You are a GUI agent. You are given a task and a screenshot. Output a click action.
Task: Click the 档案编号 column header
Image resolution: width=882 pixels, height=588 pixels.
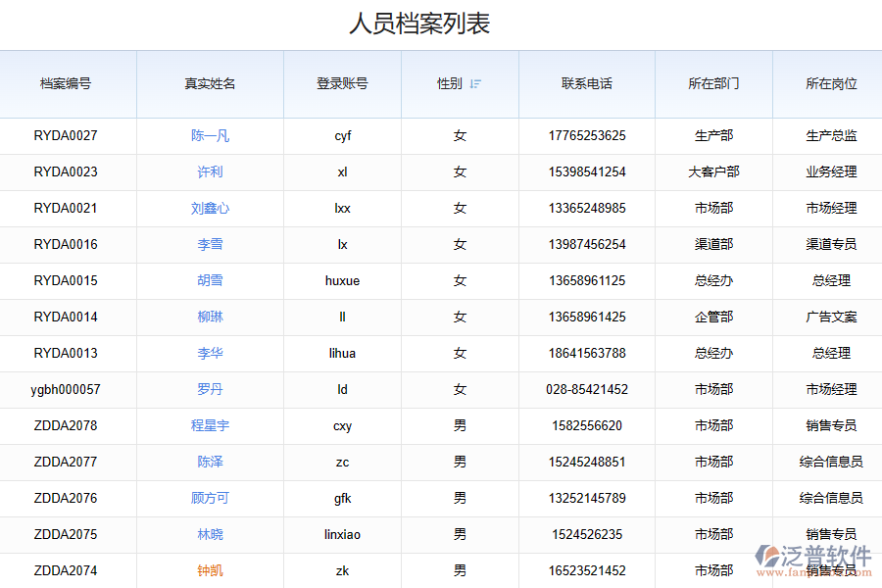[x=66, y=84]
